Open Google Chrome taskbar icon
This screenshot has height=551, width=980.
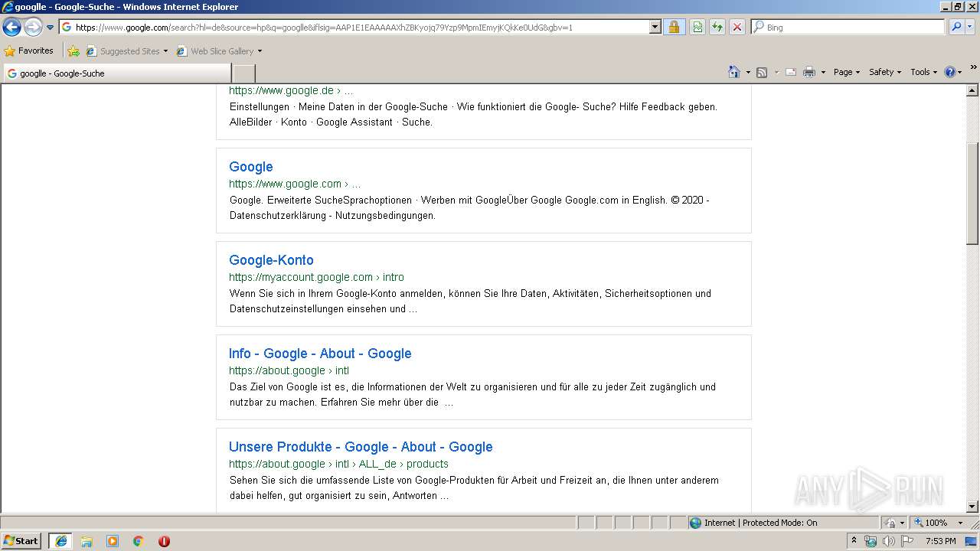pos(139,541)
